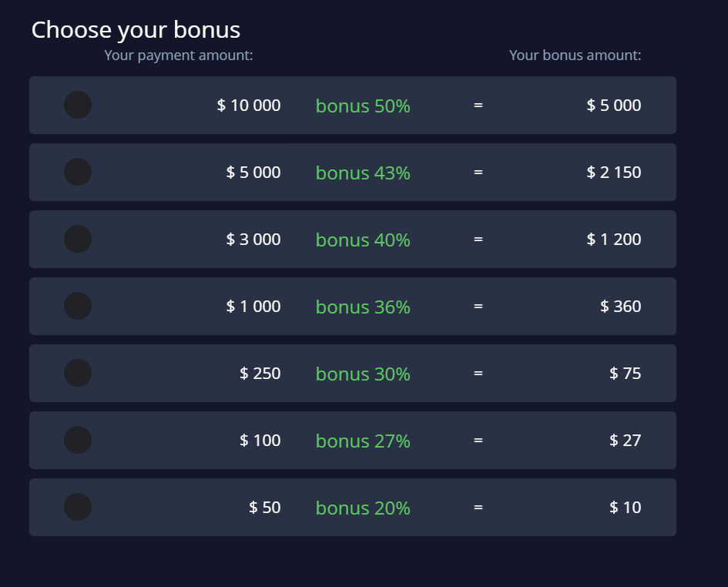Click the Your bonus amount header

575,55
